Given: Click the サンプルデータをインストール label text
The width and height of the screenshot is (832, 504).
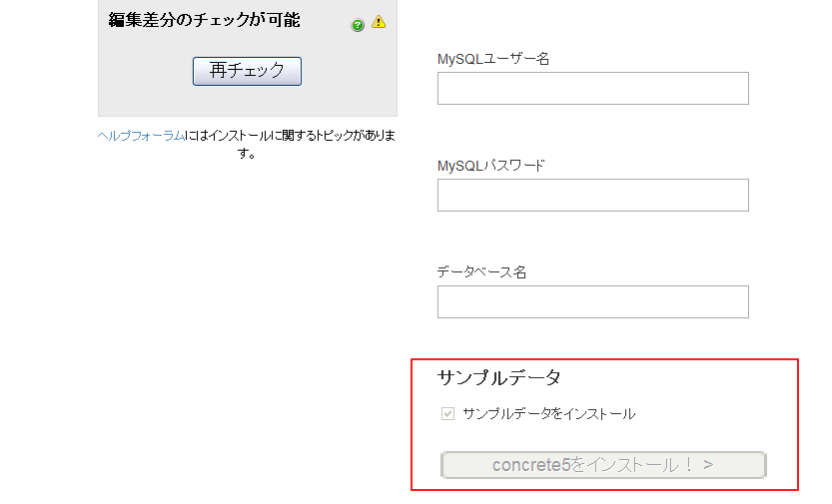Looking at the screenshot, I should click(548, 414).
